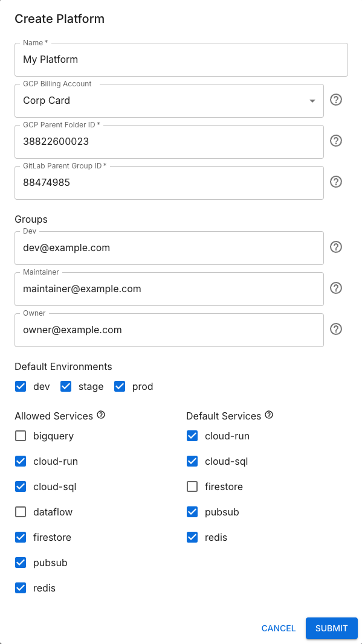Click the CANCEL button

(x=278, y=628)
